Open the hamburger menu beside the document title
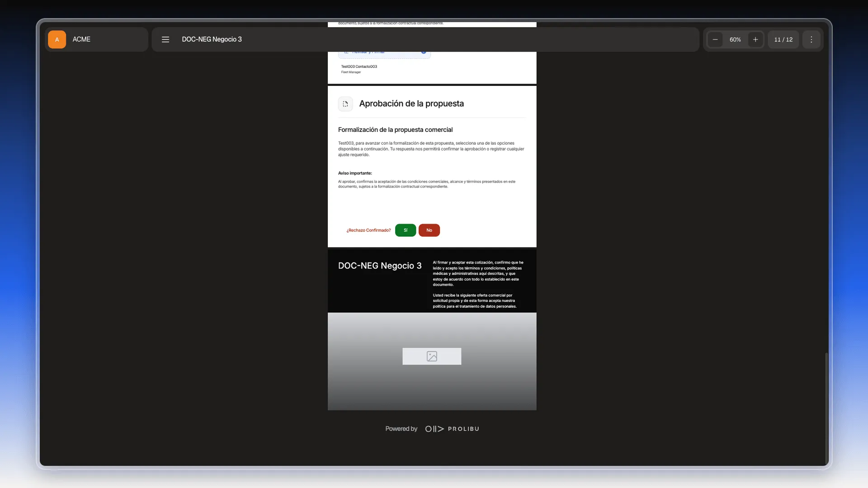 click(x=165, y=39)
